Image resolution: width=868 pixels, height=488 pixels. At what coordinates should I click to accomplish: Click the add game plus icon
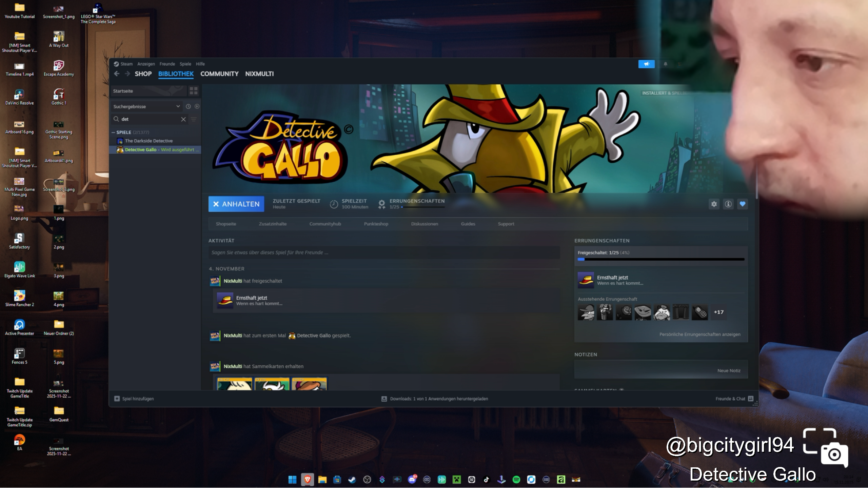tap(117, 399)
